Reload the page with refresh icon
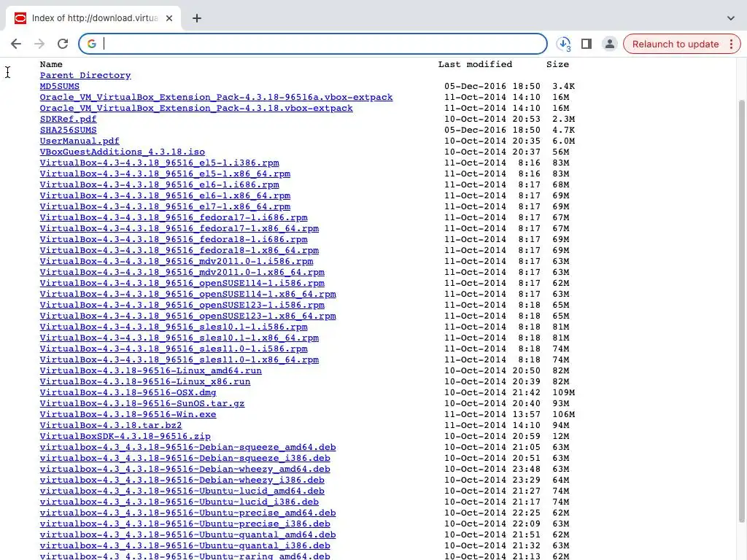The image size is (747, 560). point(63,44)
